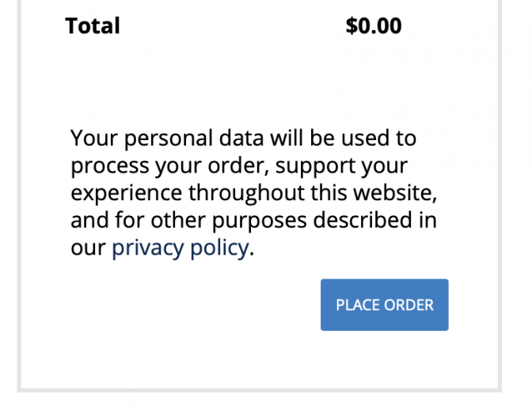Click the $0.00 total amount

point(374,26)
